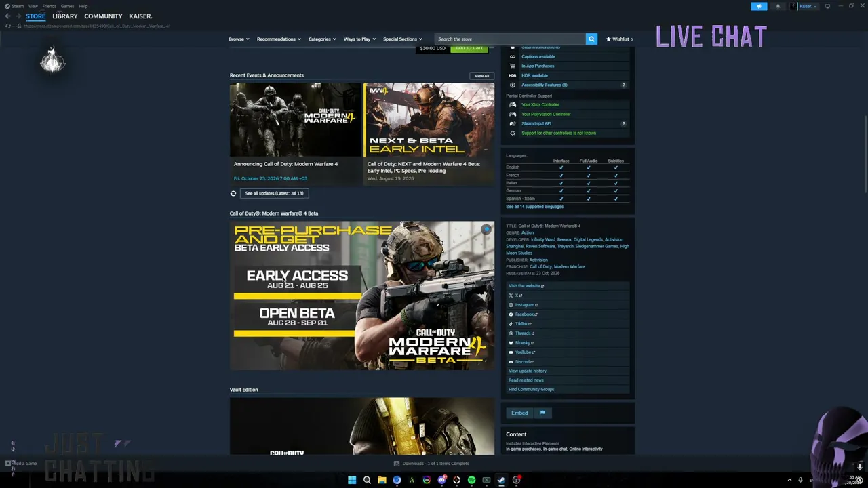Screen dimensions: 868x488
Task: Click the Activision publisher link
Action: point(538,260)
